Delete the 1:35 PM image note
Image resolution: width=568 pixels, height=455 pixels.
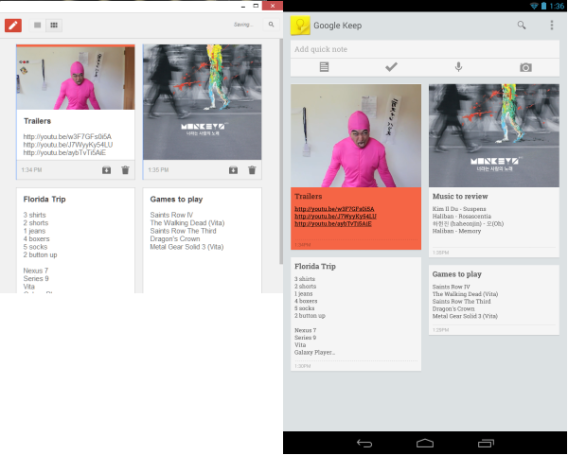[252, 170]
